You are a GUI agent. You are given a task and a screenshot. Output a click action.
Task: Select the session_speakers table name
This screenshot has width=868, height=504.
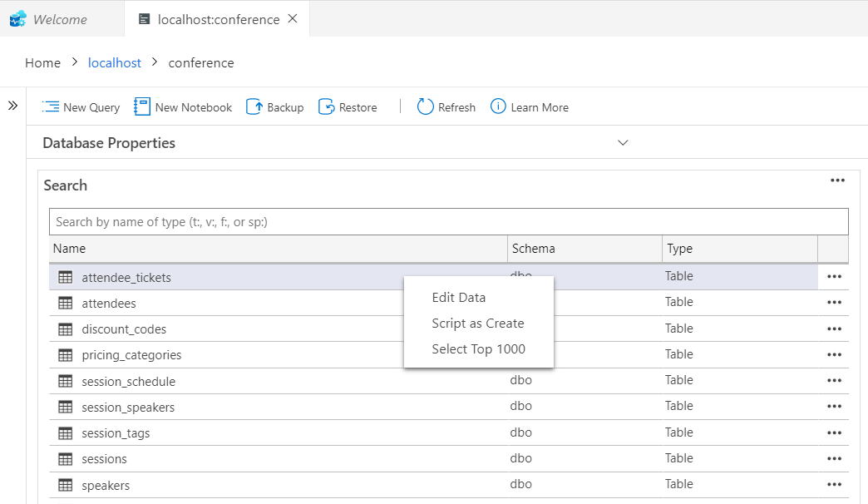click(x=128, y=408)
